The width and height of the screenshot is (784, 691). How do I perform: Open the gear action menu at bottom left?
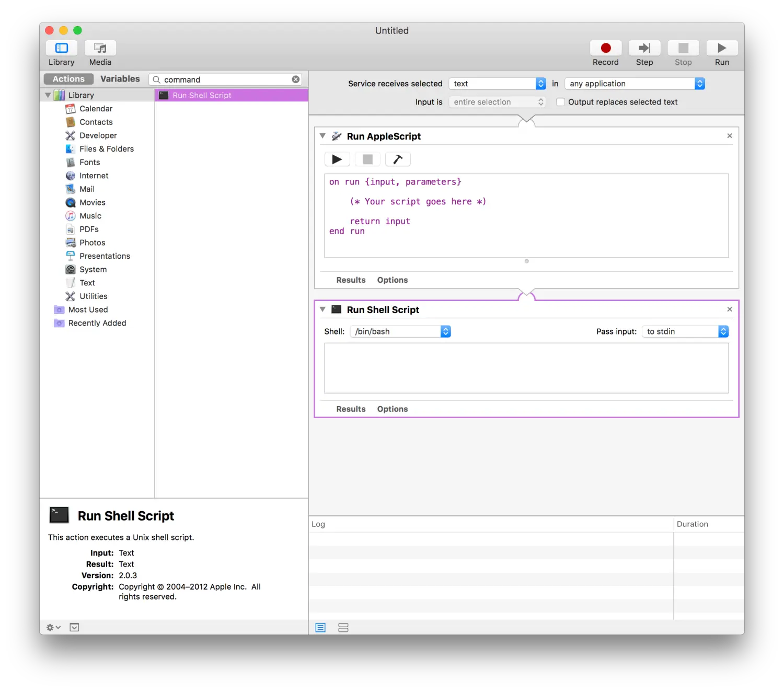coord(53,627)
